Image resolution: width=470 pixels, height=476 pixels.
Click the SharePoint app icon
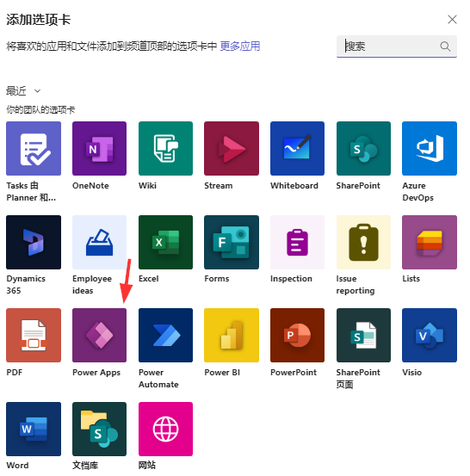(363, 148)
